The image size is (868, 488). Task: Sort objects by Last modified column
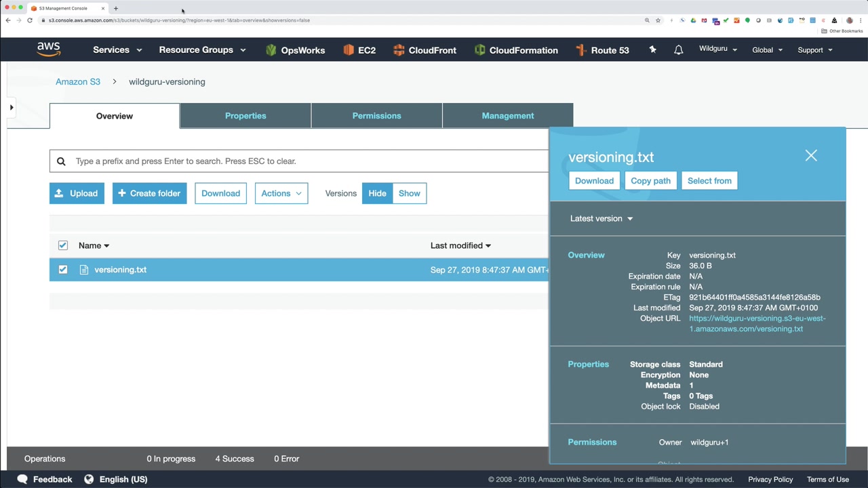tap(460, 245)
